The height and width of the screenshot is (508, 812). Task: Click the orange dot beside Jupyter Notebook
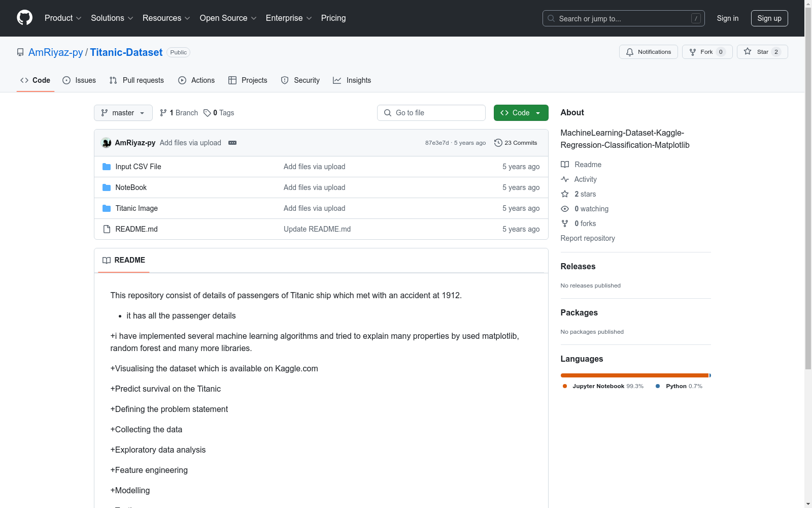pos(565,386)
